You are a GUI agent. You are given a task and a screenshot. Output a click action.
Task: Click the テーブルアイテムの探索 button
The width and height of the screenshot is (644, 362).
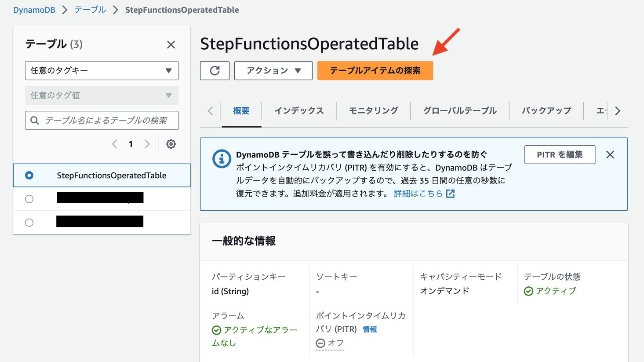click(x=375, y=70)
